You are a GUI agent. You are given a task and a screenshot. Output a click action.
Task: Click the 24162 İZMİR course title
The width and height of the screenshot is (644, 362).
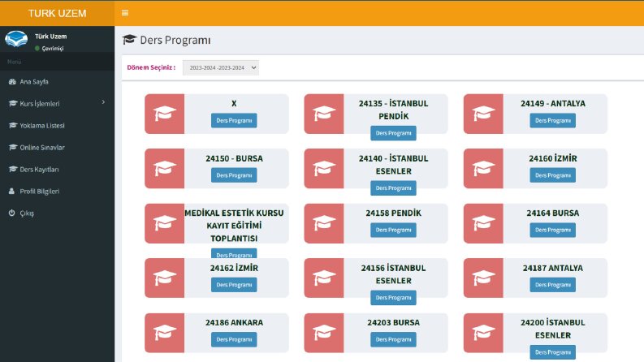[234, 268]
